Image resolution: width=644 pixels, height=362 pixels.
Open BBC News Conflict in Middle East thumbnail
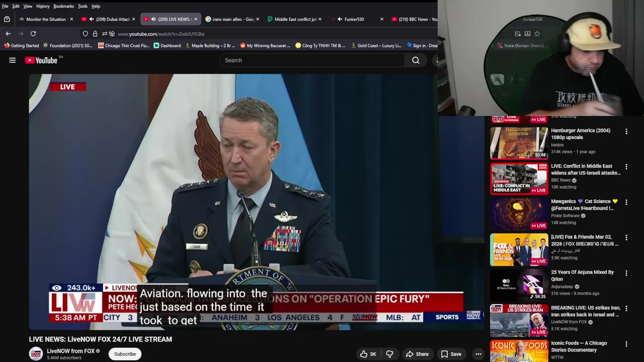(x=519, y=178)
